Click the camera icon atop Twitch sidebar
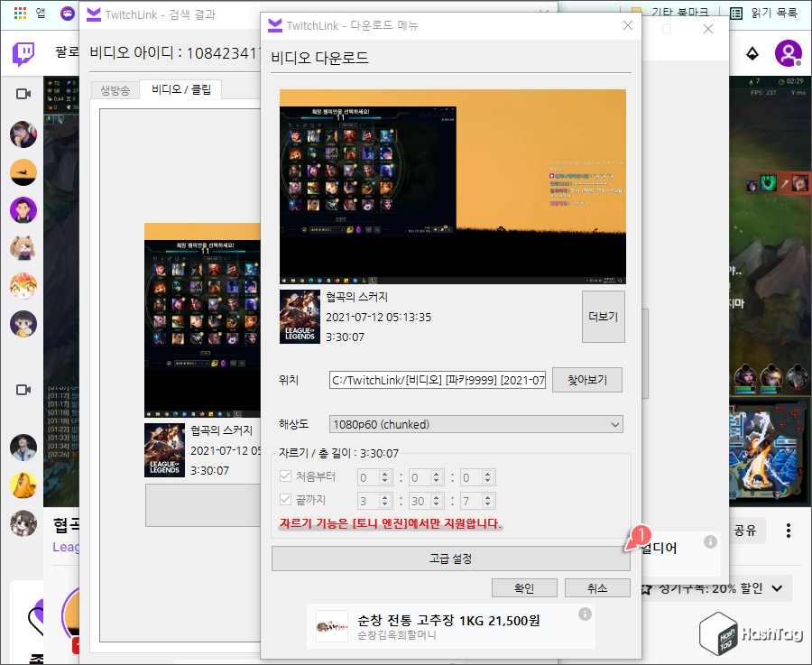Screen dimensions: 812x665 tap(23, 94)
